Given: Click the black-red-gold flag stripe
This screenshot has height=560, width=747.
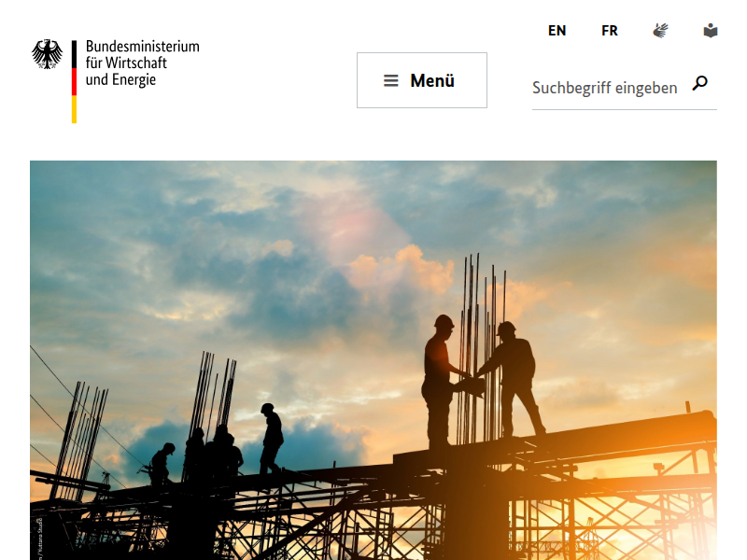Looking at the screenshot, I should point(75,81).
